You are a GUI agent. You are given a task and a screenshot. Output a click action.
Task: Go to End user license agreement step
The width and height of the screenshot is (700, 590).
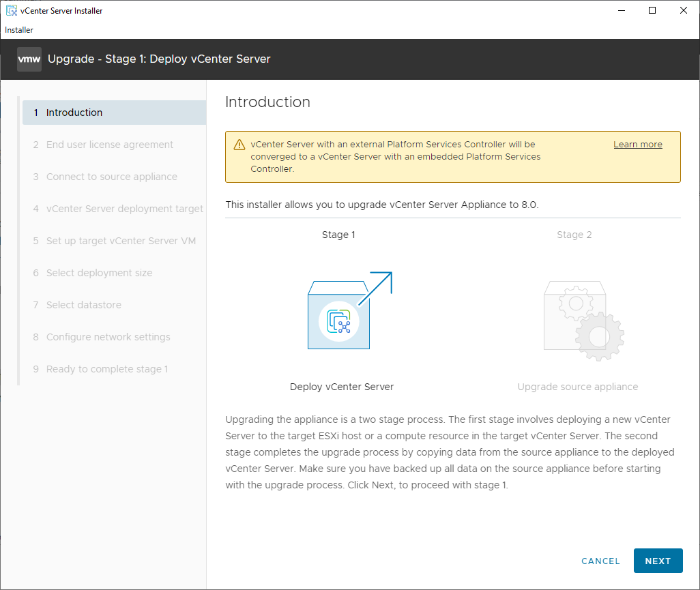(109, 145)
